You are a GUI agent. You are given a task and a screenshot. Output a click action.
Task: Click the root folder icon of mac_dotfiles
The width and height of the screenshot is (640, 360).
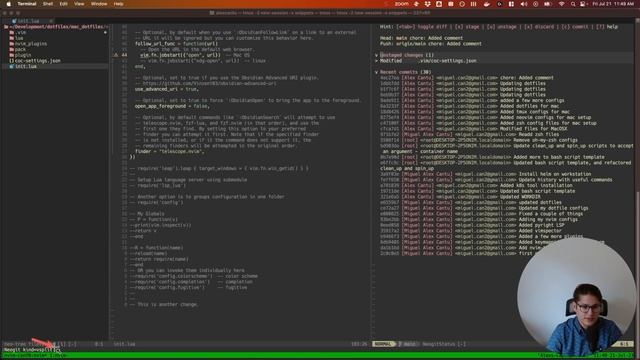click(x=6, y=27)
